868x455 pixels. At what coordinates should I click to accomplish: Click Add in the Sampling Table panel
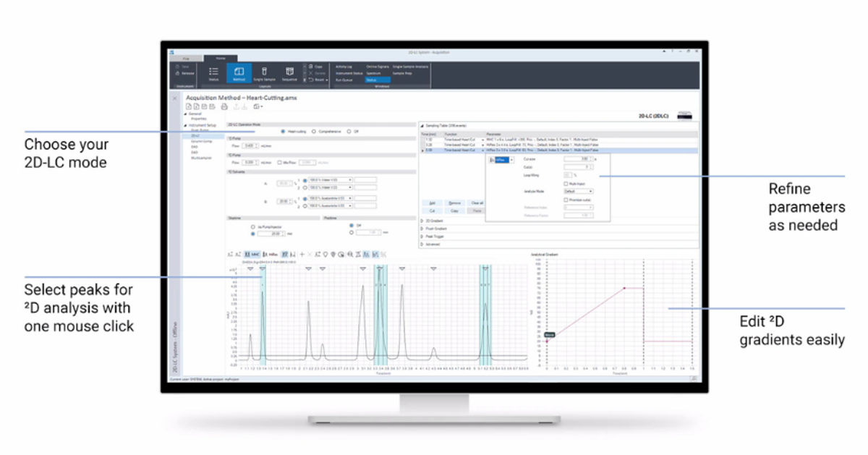tap(431, 203)
